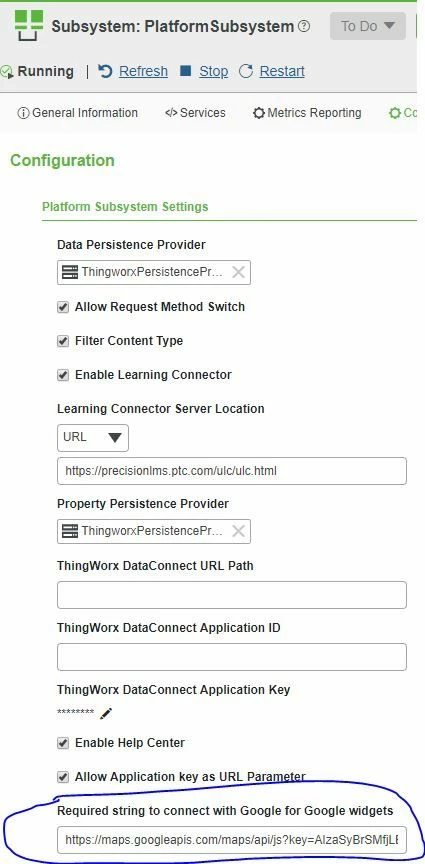This screenshot has height=864, width=425.
Task: Click the green subsystem entity icon
Action: coord(29,25)
